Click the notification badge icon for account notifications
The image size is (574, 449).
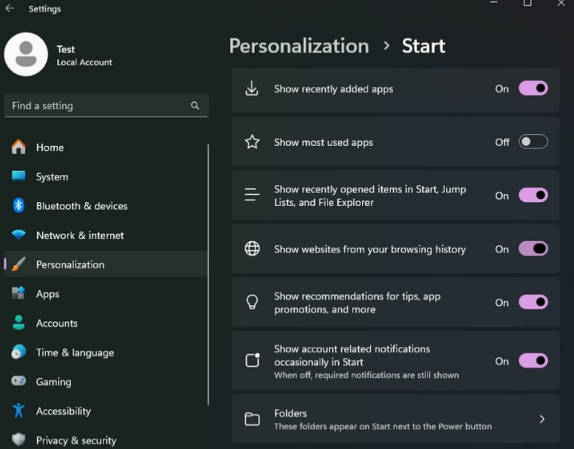click(252, 360)
